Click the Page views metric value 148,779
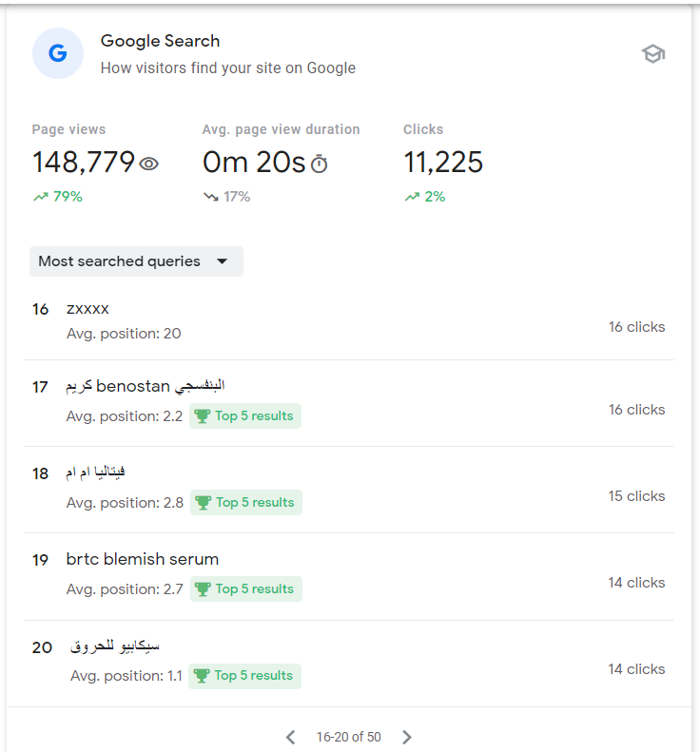 tap(84, 163)
